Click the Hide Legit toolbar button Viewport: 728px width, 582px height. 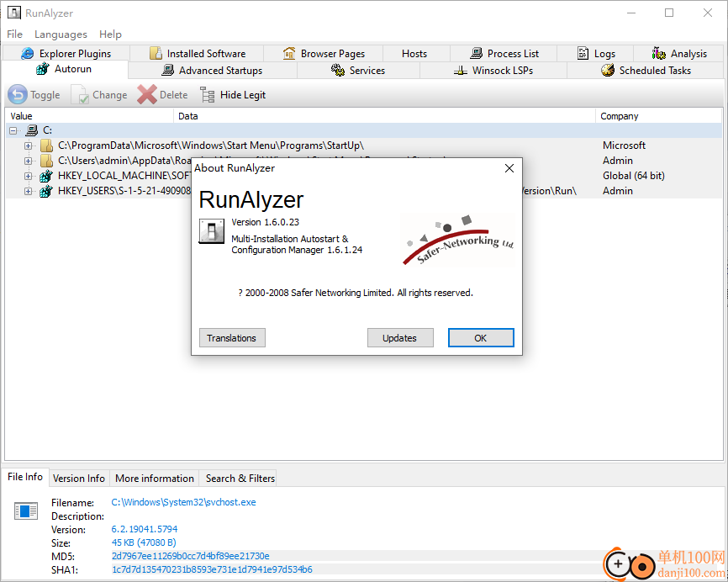point(233,95)
